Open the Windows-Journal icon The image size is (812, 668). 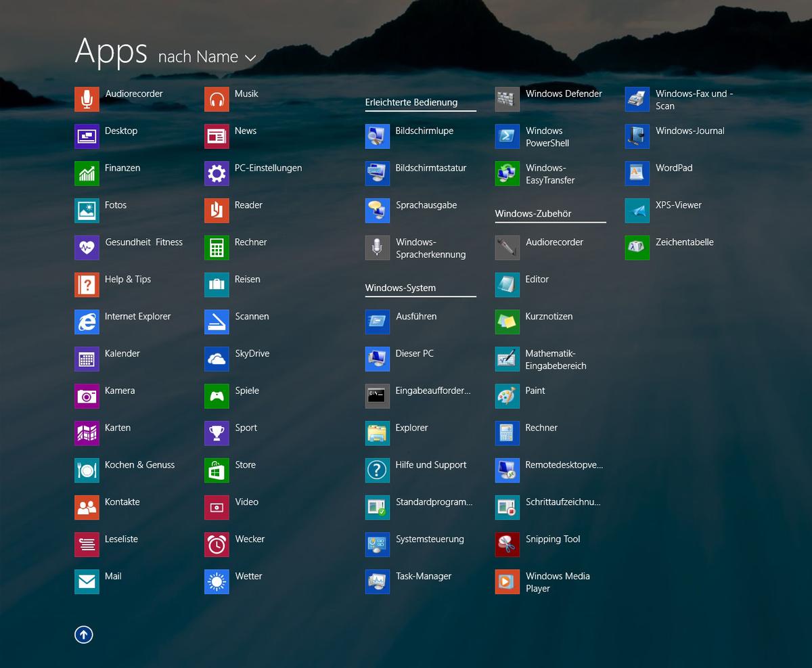pos(637,137)
